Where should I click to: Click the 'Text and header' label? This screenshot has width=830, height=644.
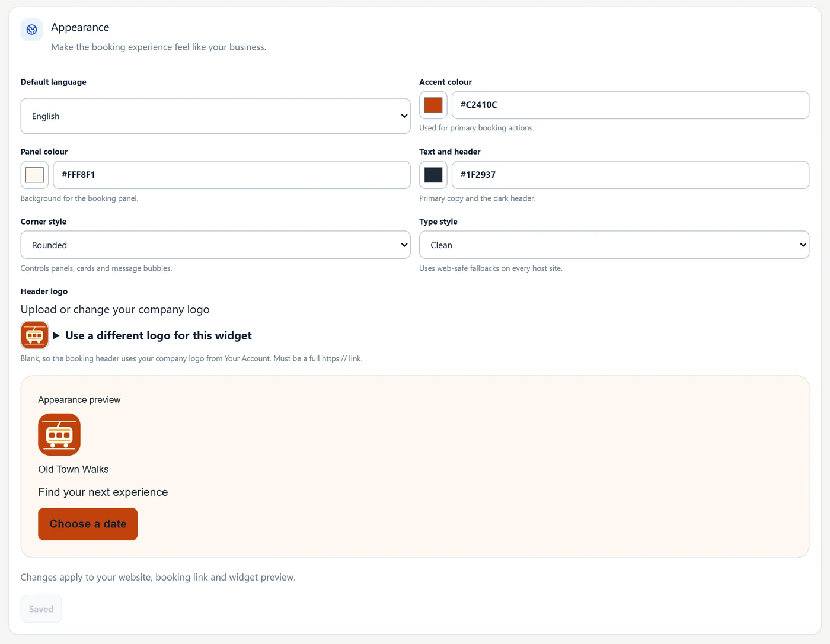tap(450, 152)
